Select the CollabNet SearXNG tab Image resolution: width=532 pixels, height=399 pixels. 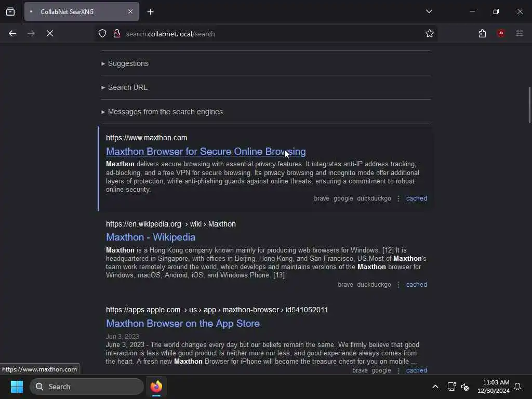[x=82, y=11]
